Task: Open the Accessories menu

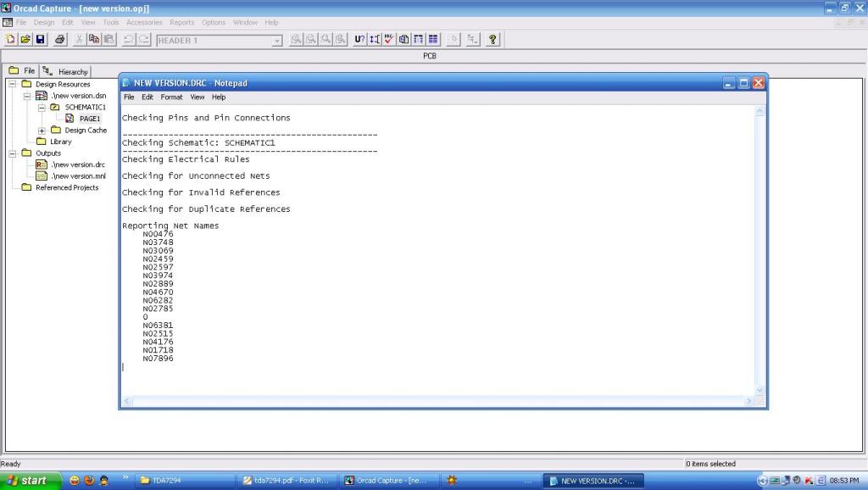Action: pos(144,22)
